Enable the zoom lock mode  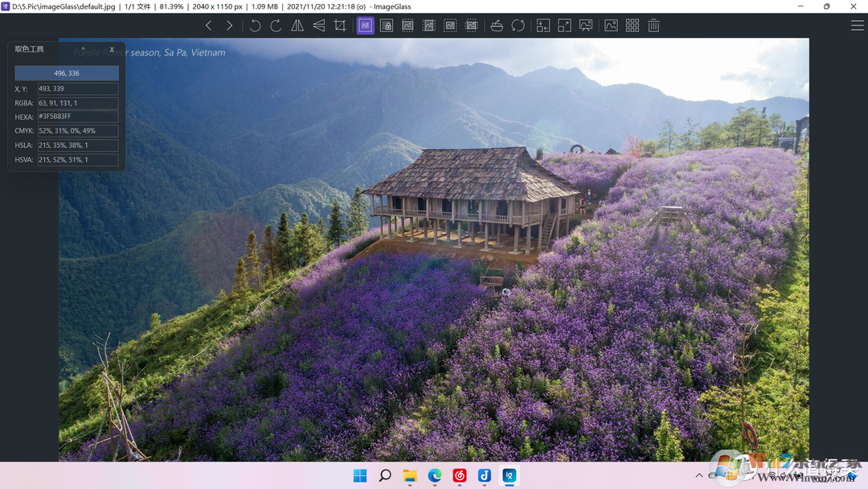pos(387,25)
